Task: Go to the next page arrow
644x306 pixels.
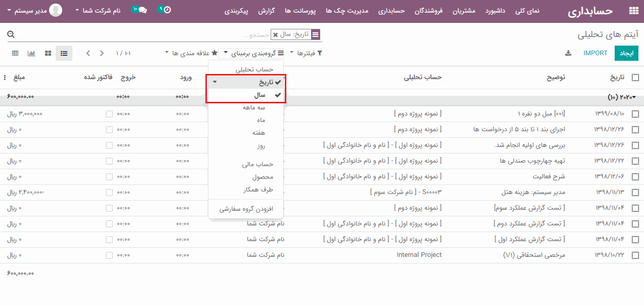Action: pyautogui.click(x=102, y=53)
